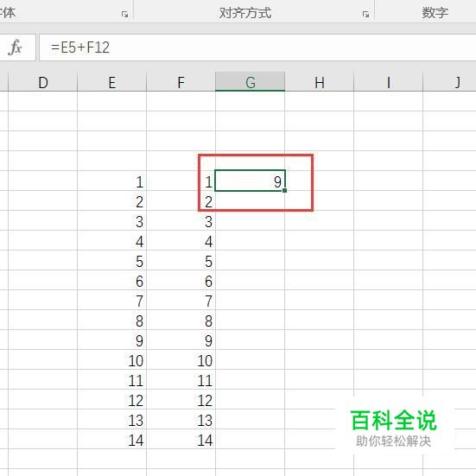The image size is (476, 476).
Task: Select column E cell with value 8
Action: (x=112, y=320)
